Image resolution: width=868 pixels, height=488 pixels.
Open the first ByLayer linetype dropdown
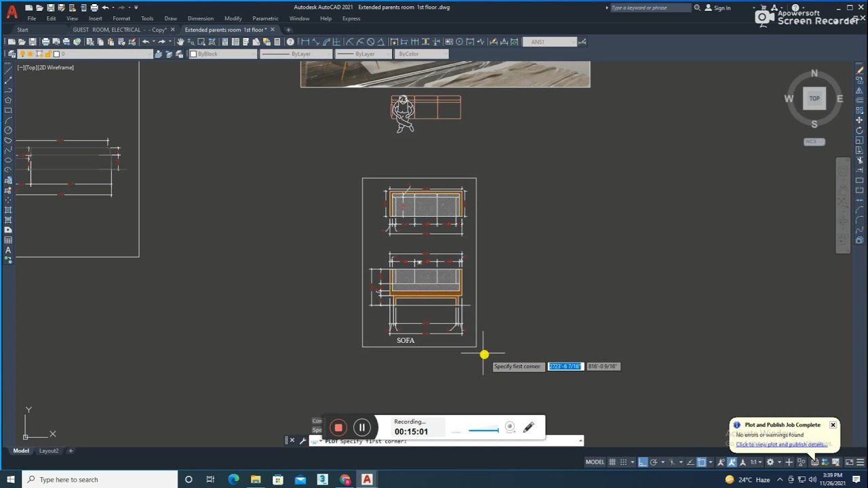coord(296,54)
